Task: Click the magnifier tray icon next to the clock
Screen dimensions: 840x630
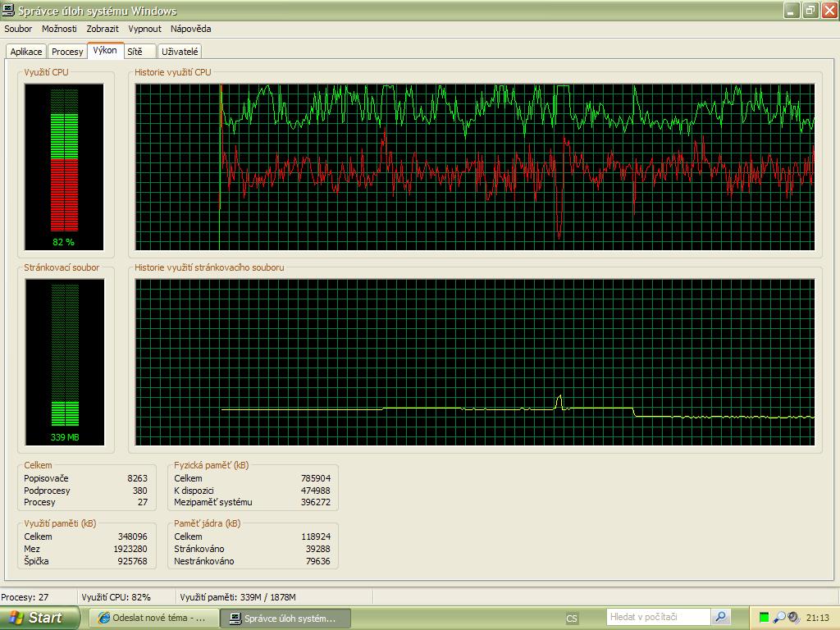Action: pyautogui.click(x=779, y=618)
